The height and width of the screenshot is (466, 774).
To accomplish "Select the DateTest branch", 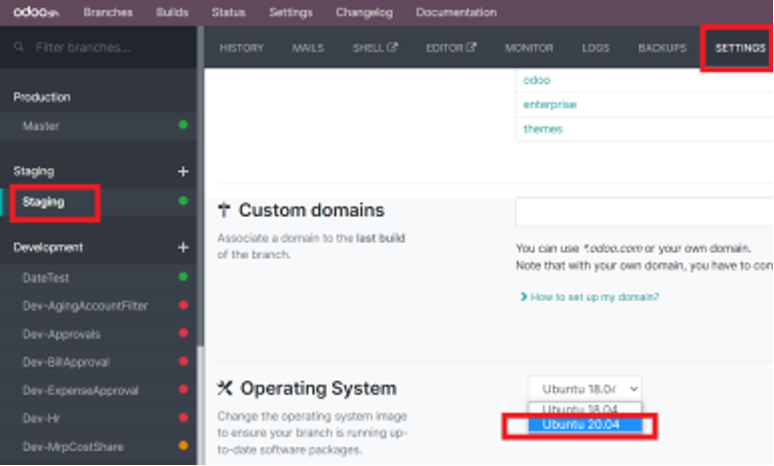I will point(98,277).
